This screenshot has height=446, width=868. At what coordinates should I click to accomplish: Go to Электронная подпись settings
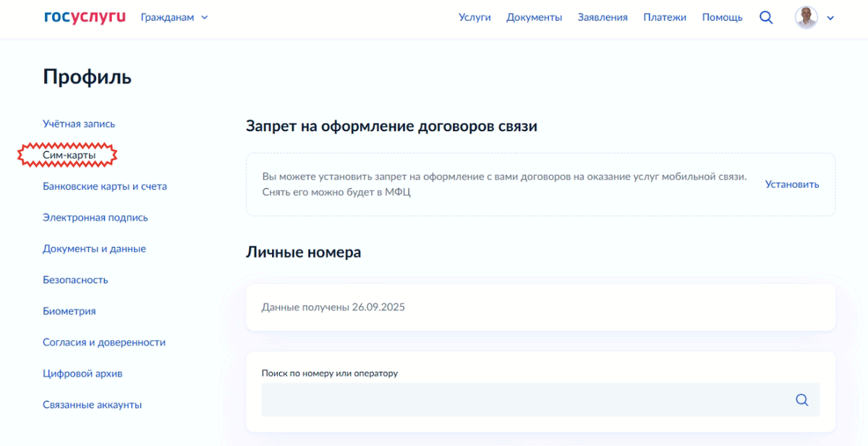[95, 217]
